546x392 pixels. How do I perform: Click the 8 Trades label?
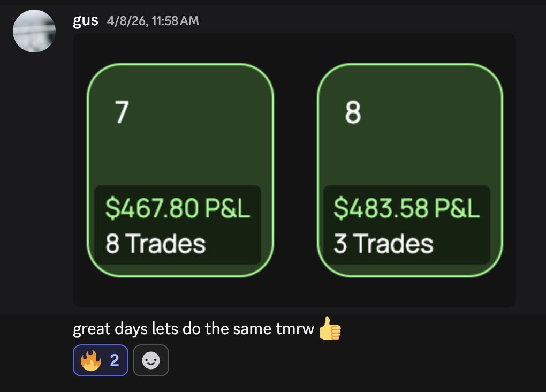coord(156,244)
